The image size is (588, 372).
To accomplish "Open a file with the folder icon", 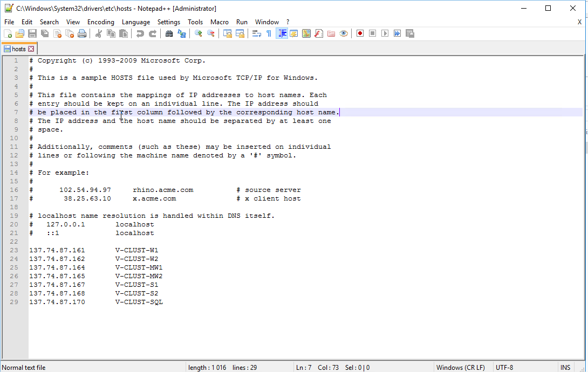I will point(20,33).
